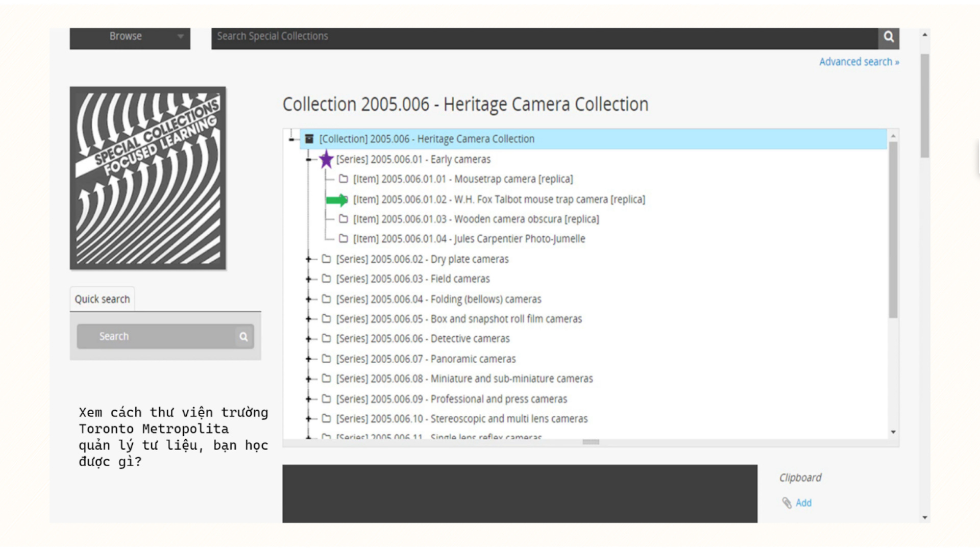The width and height of the screenshot is (980, 551).
Task: Click folder icon of Mousetrap camera item
Action: (344, 179)
